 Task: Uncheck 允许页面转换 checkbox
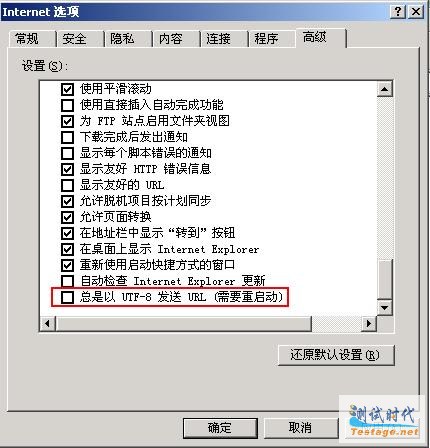coord(67,217)
